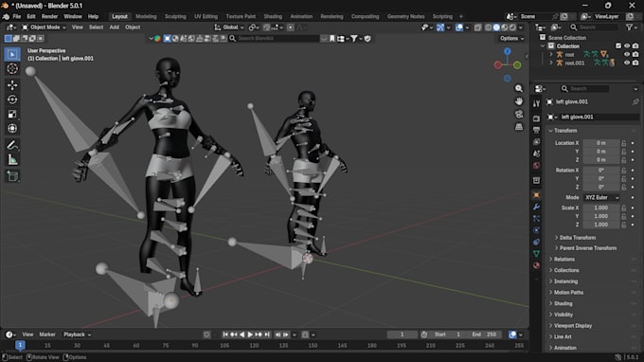
Task: Lock the Location X value
Action: click(624, 143)
